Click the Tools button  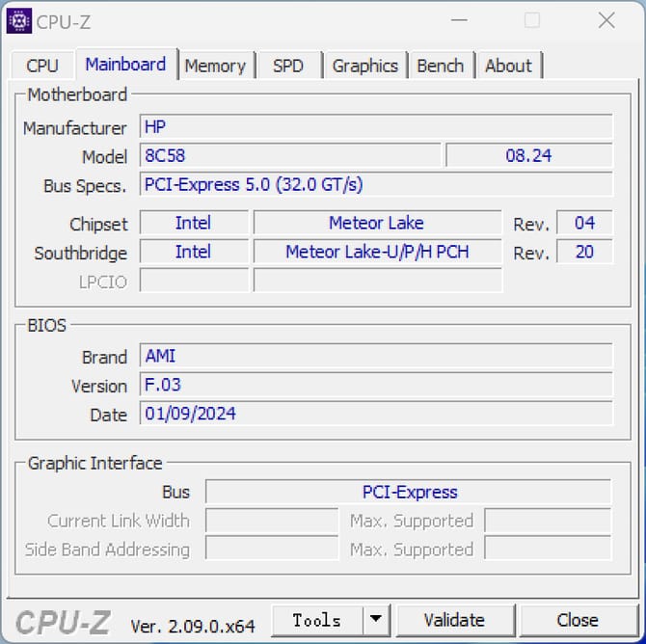click(x=317, y=620)
